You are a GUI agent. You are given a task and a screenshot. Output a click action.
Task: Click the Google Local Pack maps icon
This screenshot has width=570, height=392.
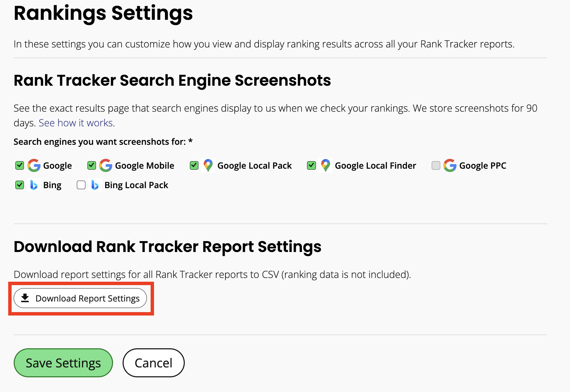click(208, 166)
